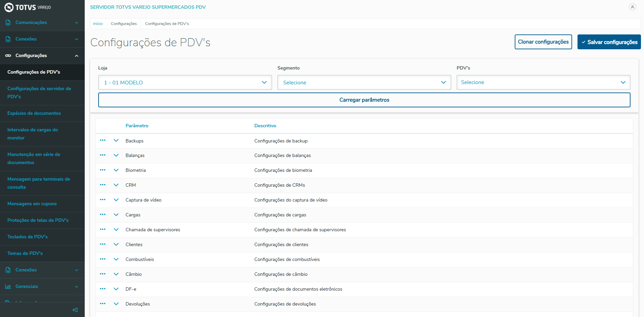
Task: Open Espécies de documentos menu item
Action: pyautogui.click(x=42, y=113)
